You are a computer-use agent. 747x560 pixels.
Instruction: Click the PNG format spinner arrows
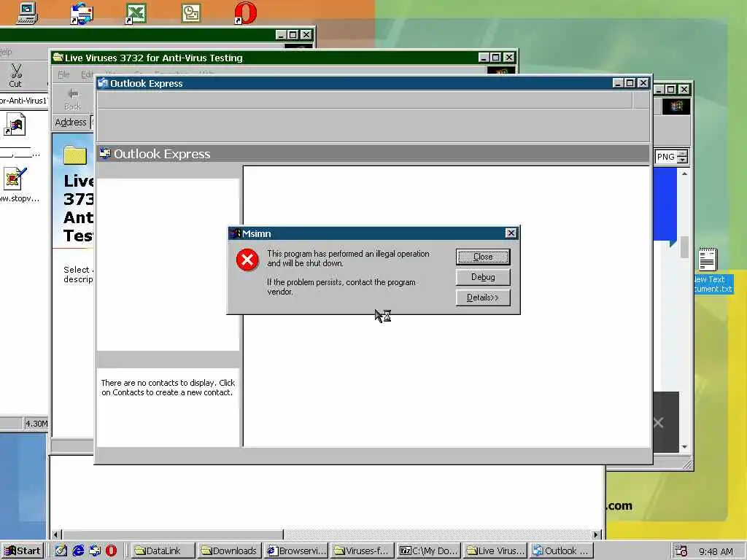[682, 157]
